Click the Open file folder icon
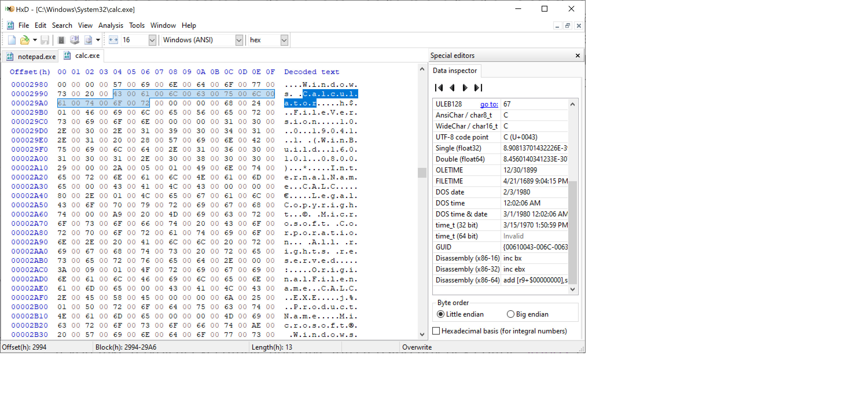This screenshot has width=868, height=413. [x=25, y=40]
